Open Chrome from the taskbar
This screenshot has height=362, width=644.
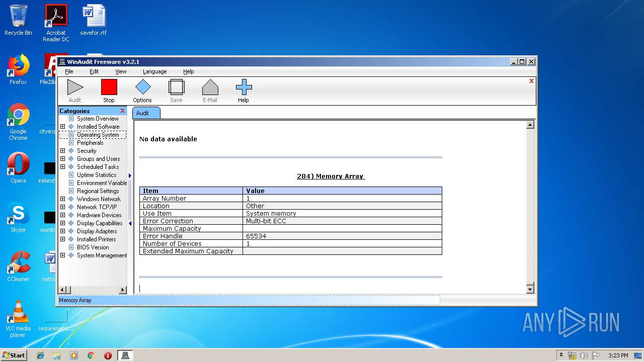coord(91,355)
